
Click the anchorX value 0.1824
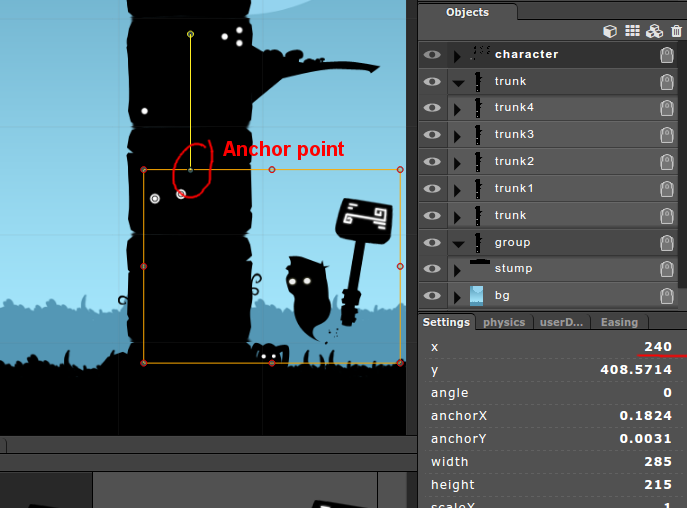click(x=645, y=416)
